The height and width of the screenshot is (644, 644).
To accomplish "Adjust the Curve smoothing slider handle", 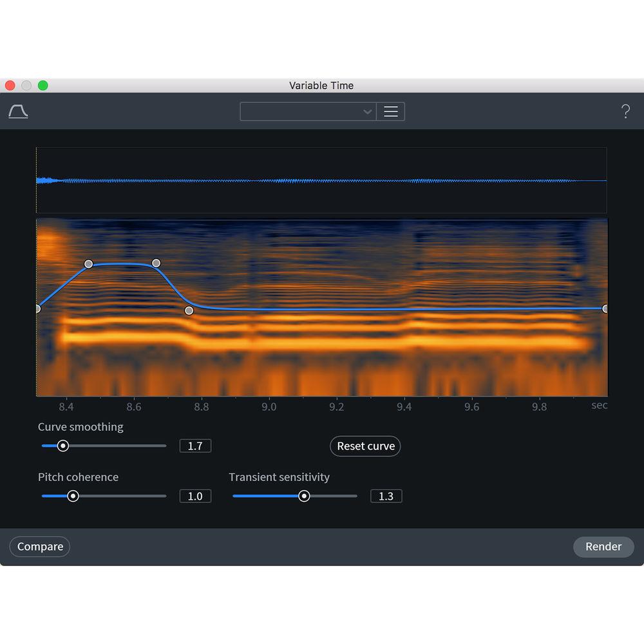I will [62, 445].
